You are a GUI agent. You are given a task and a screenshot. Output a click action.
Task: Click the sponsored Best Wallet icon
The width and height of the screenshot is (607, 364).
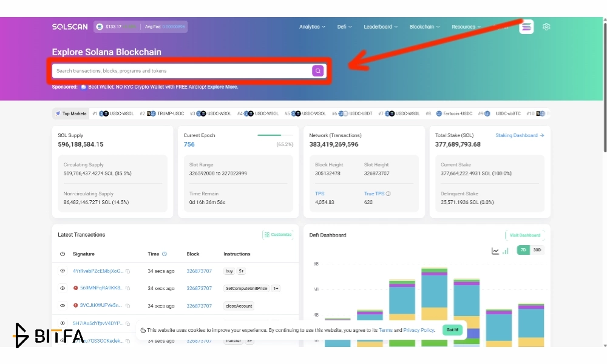pyautogui.click(x=83, y=87)
